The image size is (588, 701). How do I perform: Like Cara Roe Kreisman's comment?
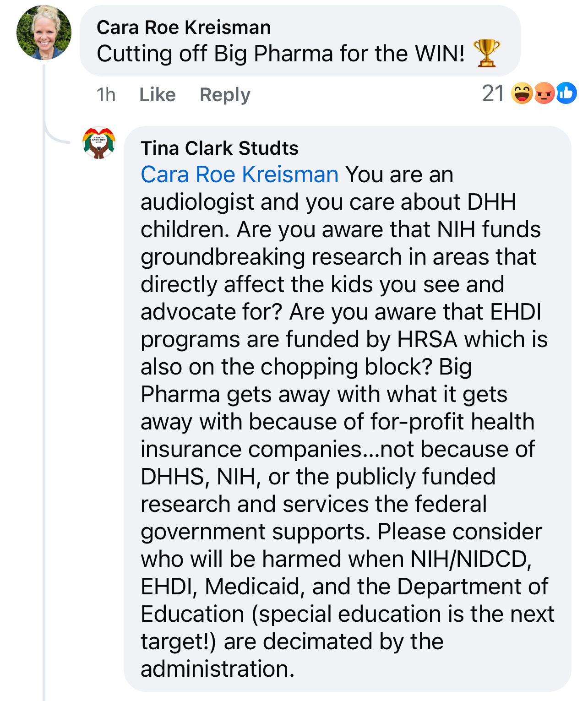pyautogui.click(x=157, y=95)
